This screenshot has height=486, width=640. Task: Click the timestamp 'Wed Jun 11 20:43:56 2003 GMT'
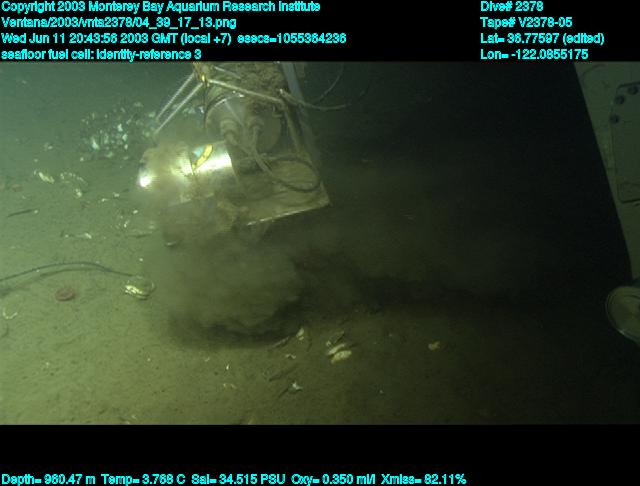pos(89,38)
